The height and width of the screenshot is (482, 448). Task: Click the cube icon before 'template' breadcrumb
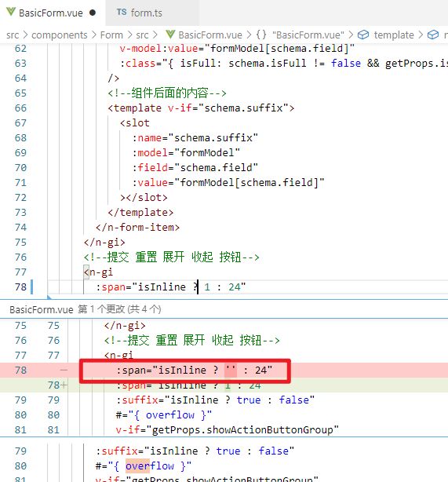point(363,35)
